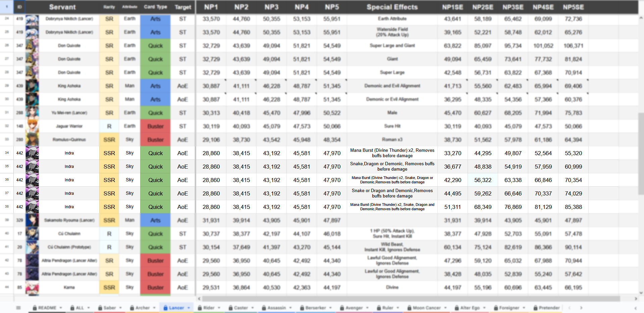Select the NP5SE header cell

573,7
